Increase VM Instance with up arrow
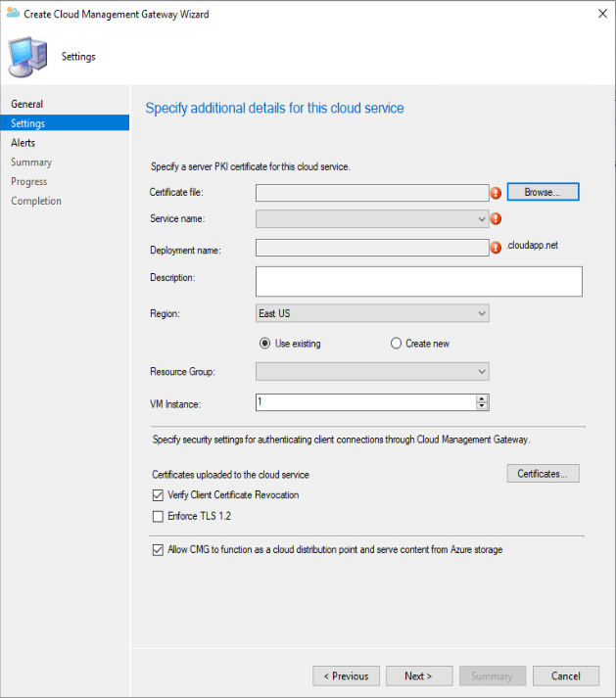Viewport: 616px width, 698px height. (482, 398)
